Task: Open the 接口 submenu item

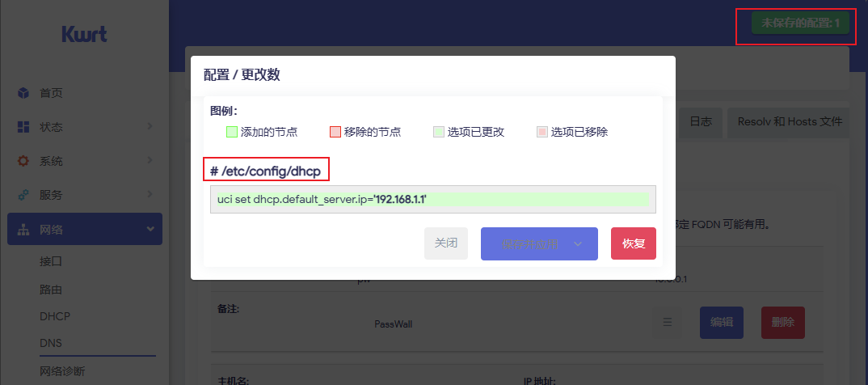Action: tap(51, 261)
